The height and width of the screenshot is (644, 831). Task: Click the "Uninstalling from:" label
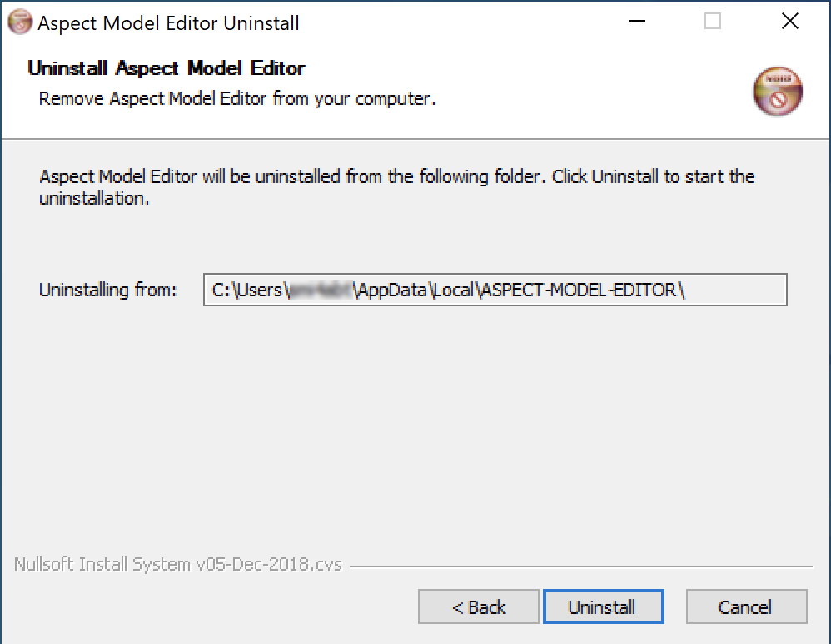(108, 290)
